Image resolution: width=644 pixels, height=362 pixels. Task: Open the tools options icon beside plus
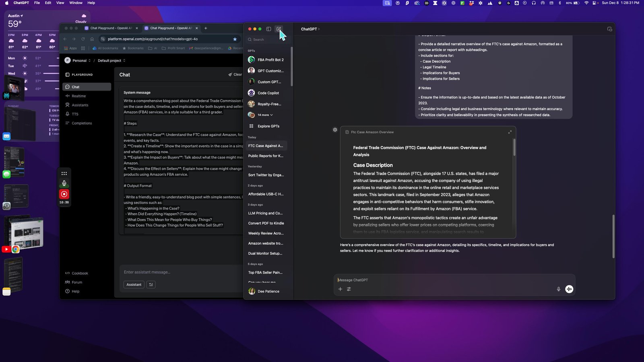pyautogui.click(x=349, y=289)
